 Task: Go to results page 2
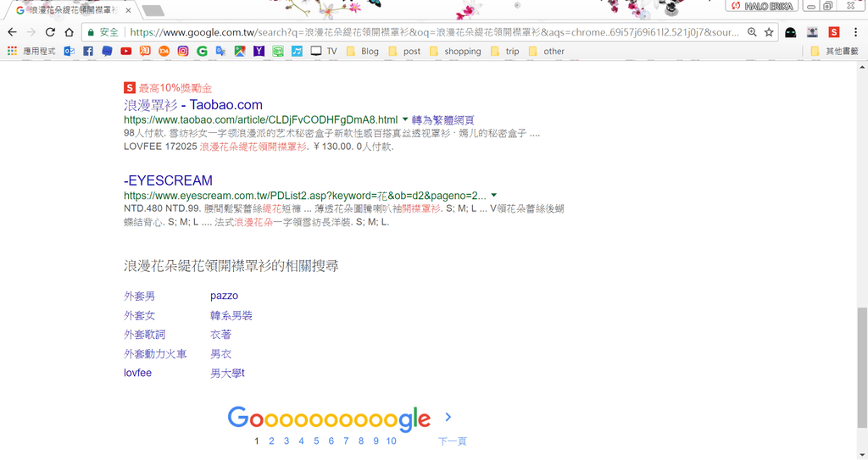click(x=271, y=441)
